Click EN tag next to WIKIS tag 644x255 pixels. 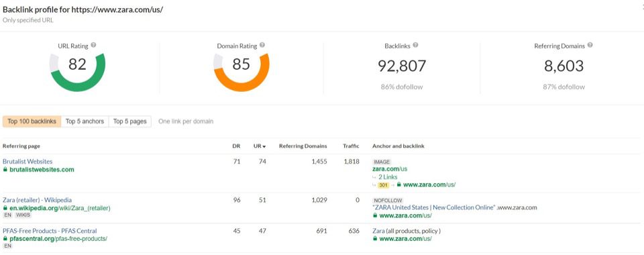(8, 215)
